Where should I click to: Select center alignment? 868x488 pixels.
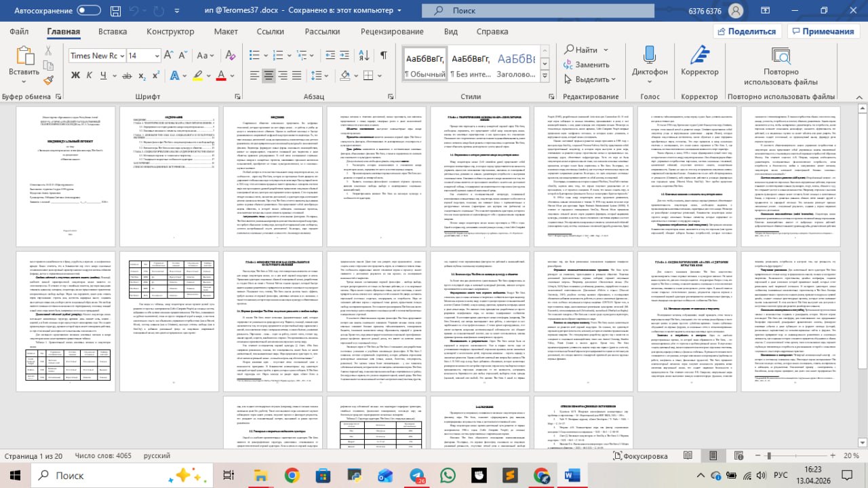tap(269, 75)
